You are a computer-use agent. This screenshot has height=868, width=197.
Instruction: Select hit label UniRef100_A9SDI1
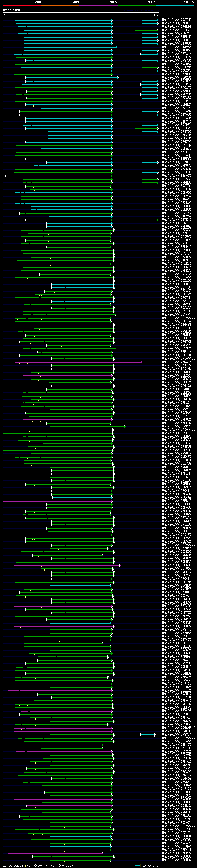coord(177,714)
